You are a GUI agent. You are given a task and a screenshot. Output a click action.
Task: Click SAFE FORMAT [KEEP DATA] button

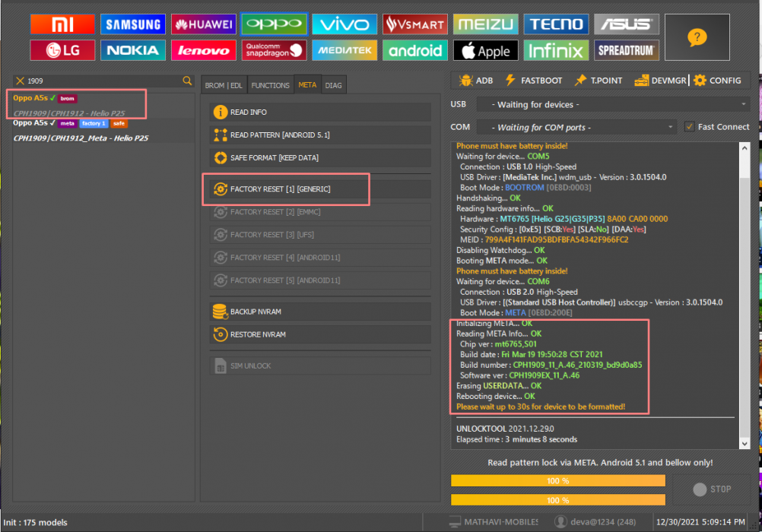(320, 158)
